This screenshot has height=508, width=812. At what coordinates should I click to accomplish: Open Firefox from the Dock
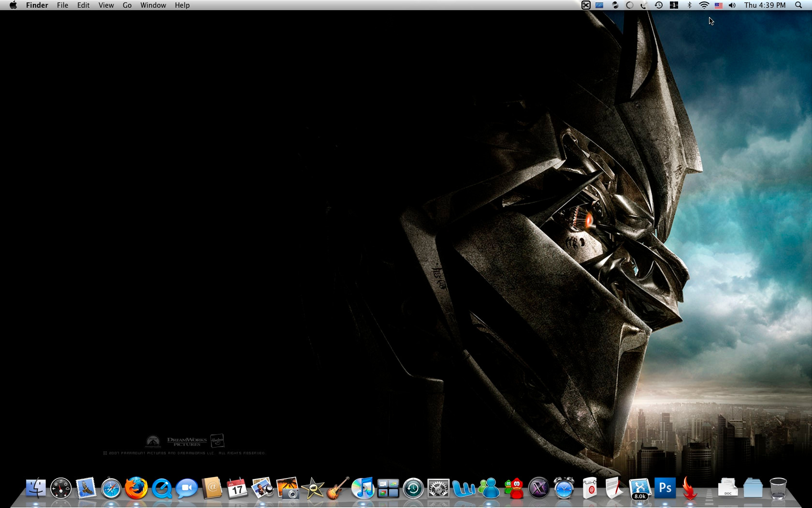(x=136, y=488)
